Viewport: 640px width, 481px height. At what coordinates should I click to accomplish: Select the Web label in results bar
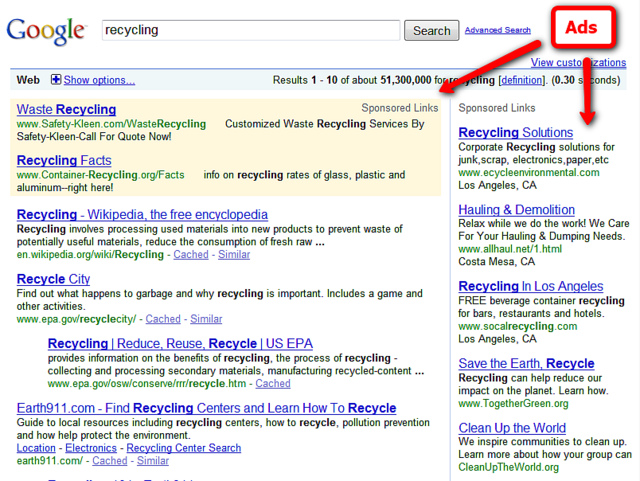(x=28, y=80)
